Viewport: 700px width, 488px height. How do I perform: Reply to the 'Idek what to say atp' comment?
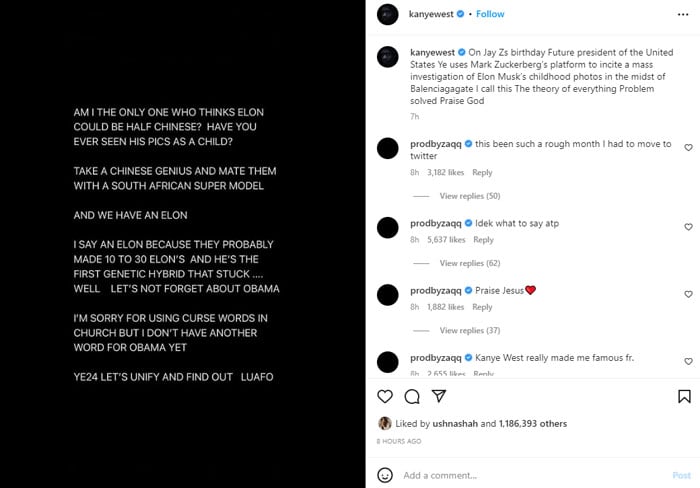coord(483,240)
